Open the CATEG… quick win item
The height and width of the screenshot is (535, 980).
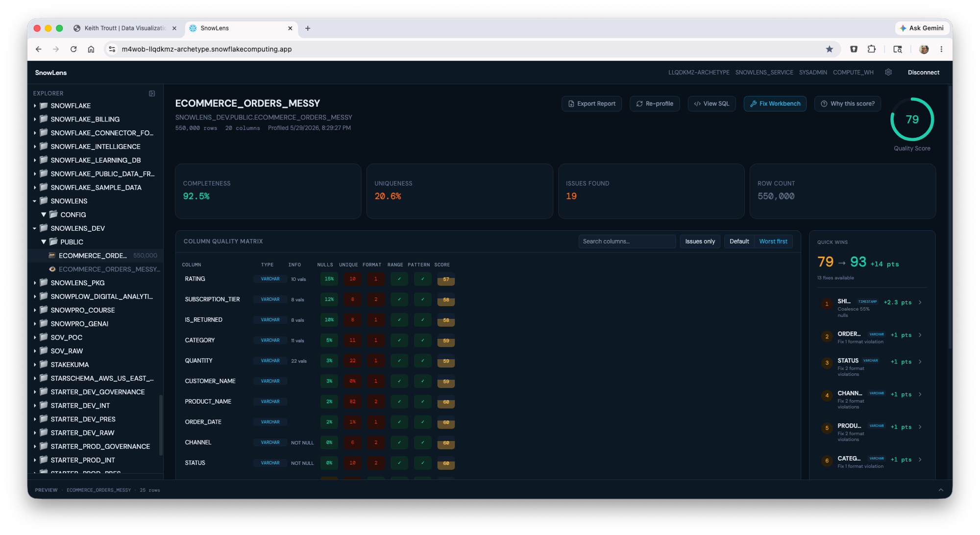coord(872,462)
